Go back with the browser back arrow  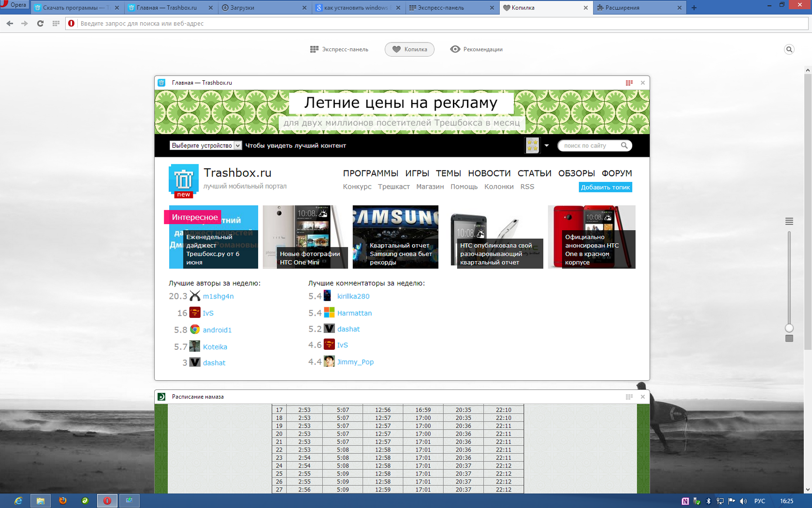[x=10, y=23]
